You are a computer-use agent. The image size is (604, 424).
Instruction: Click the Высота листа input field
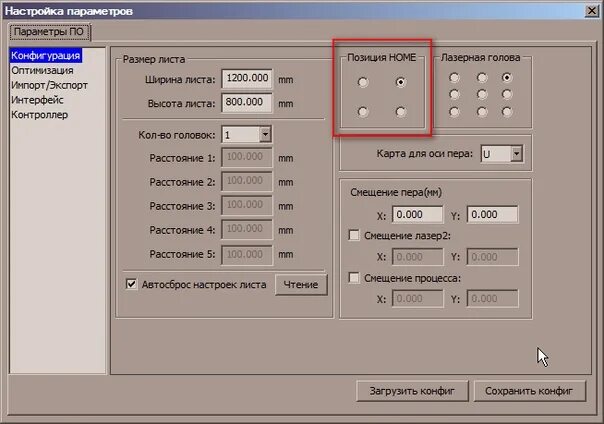tap(247, 102)
